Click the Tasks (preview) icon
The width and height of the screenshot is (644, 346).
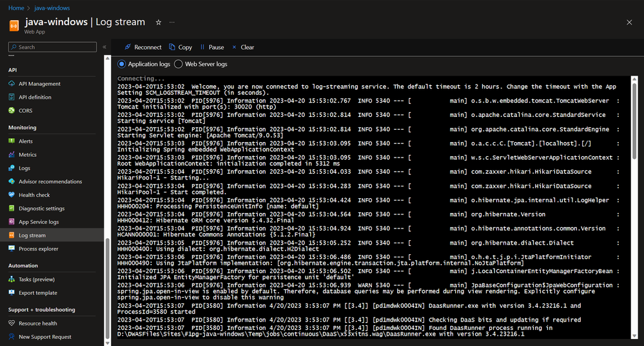tap(12, 279)
